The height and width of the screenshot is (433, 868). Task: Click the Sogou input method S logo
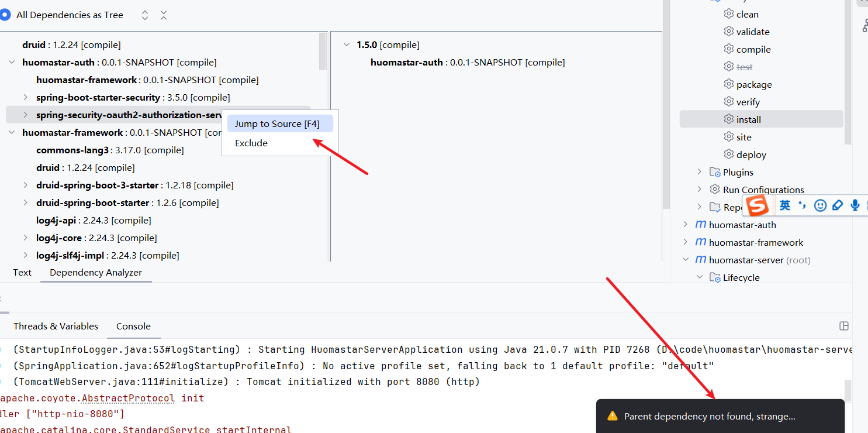tap(758, 205)
